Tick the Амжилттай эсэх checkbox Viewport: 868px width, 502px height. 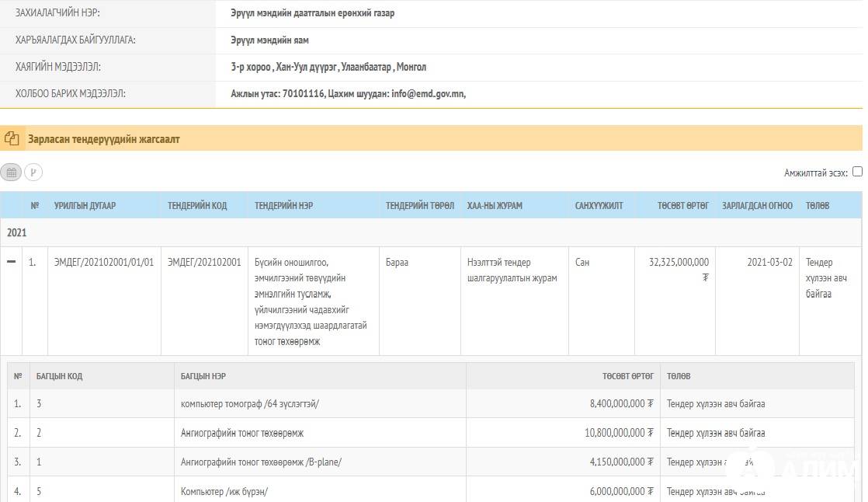[857, 172]
